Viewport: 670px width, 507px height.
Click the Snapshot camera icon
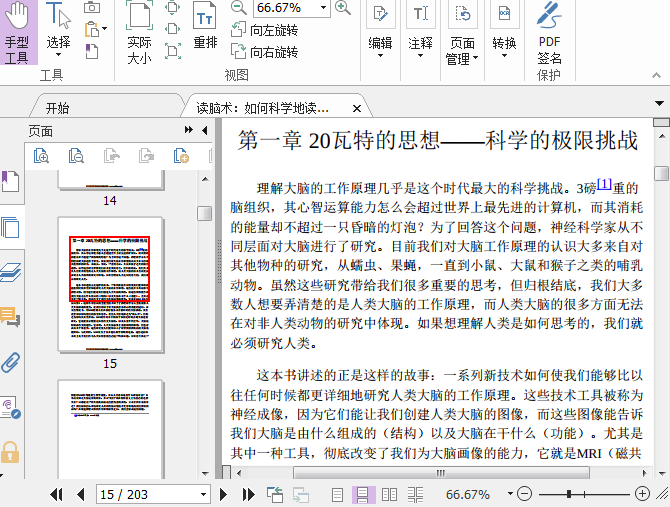click(91, 7)
